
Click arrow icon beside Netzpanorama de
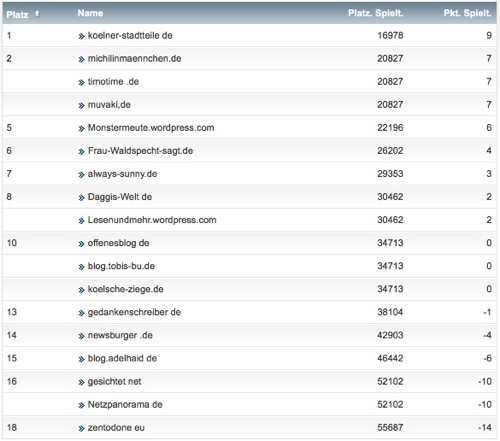(81, 406)
